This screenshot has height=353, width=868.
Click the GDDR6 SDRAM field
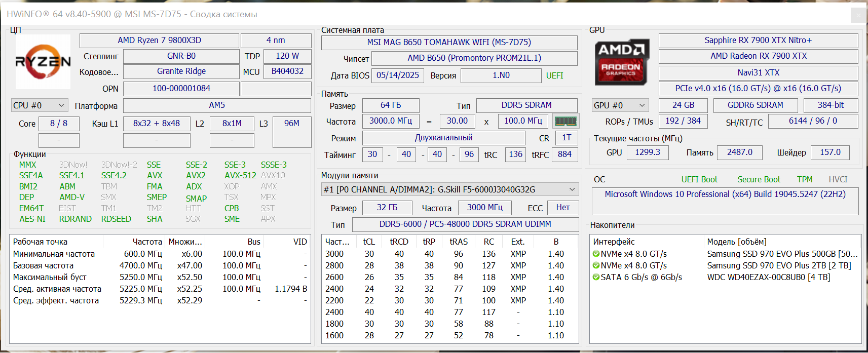click(756, 105)
